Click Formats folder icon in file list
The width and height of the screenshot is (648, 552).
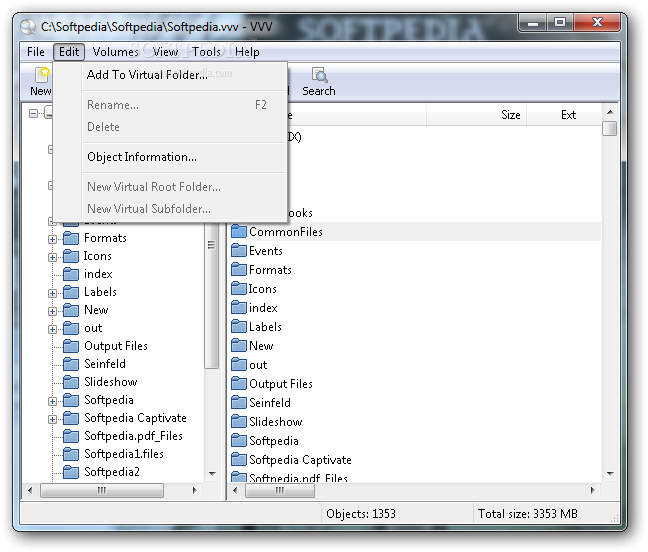(239, 269)
